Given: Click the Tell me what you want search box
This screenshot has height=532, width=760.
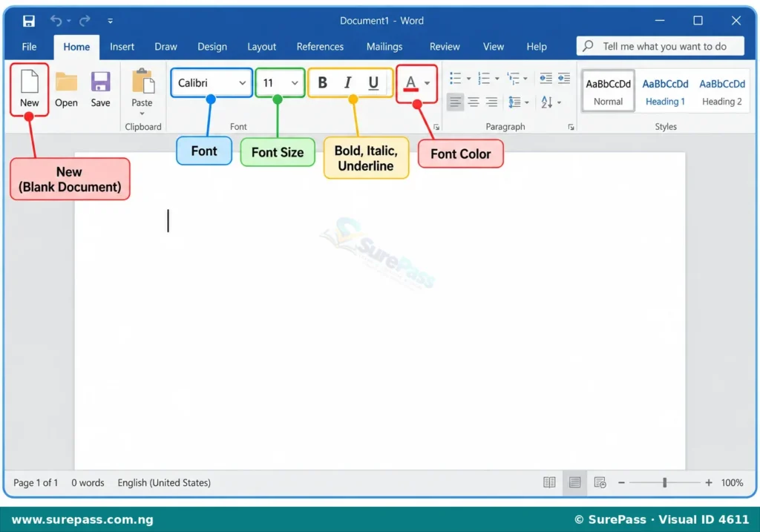Looking at the screenshot, I should (x=660, y=46).
